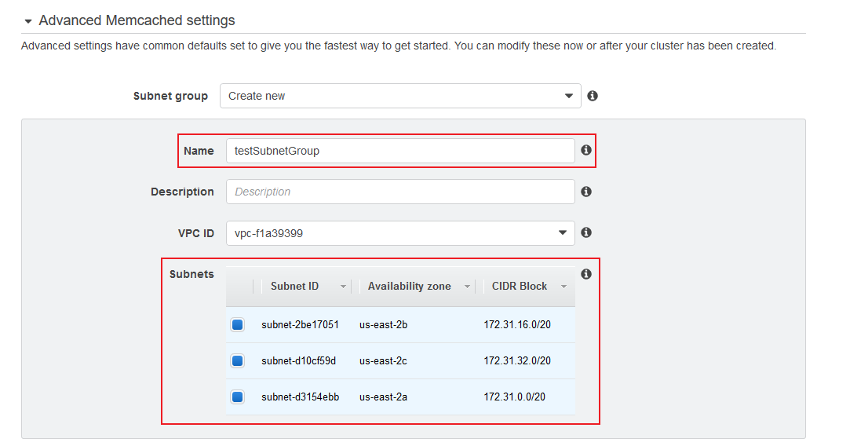The height and width of the screenshot is (446, 868).
Task: Uncheck subnet-2be17051 checkbox
Action: coord(238,324)
